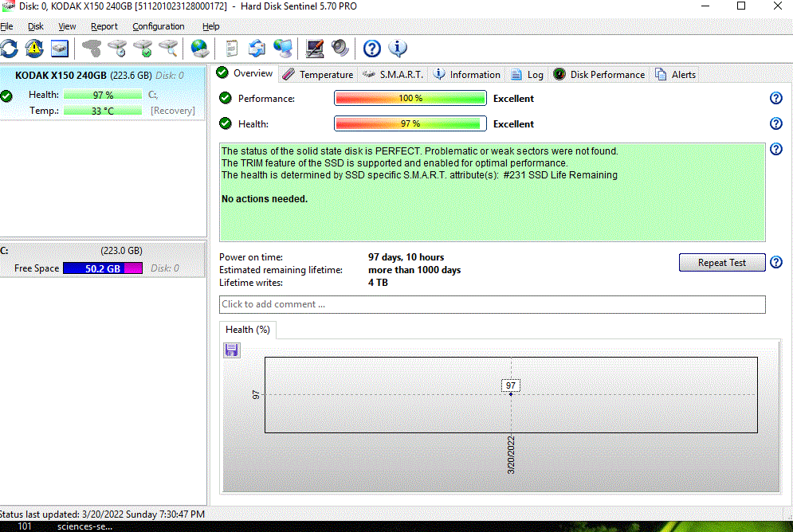This screenshot has width=793, height=532.
Task: Click the Refresh disk status icon
Action: click(x=9, y=49)
